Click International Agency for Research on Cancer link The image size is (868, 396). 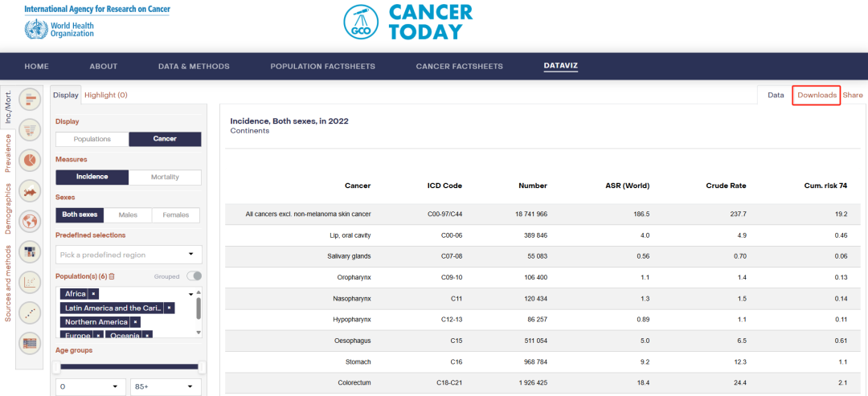pyautogui.click(x=97, y=10)
